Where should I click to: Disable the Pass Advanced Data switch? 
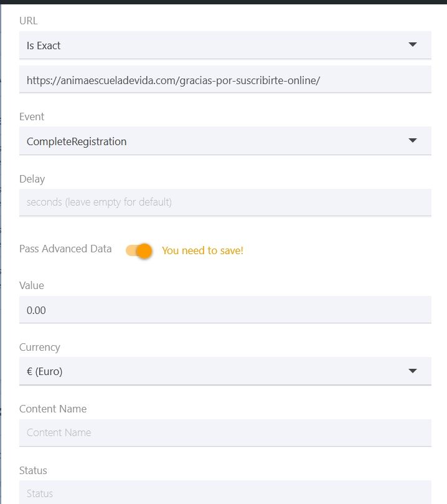point(139,250)
